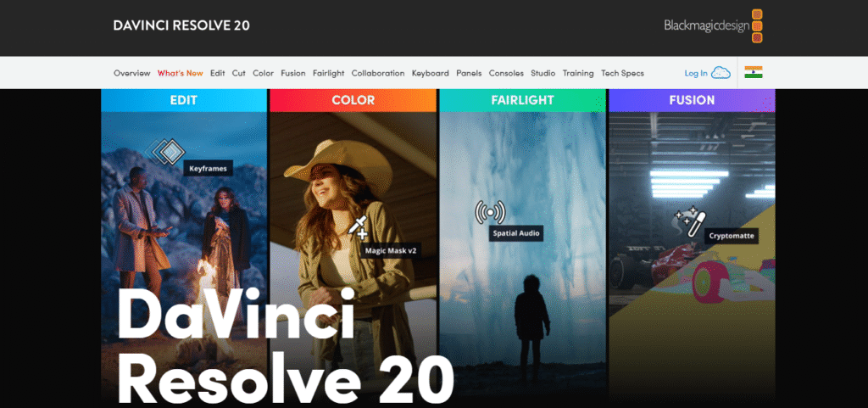Viewport: 868px width, 408px height.
Task: Click the Magic Mask v2 label
Action: tap(390, 251)
